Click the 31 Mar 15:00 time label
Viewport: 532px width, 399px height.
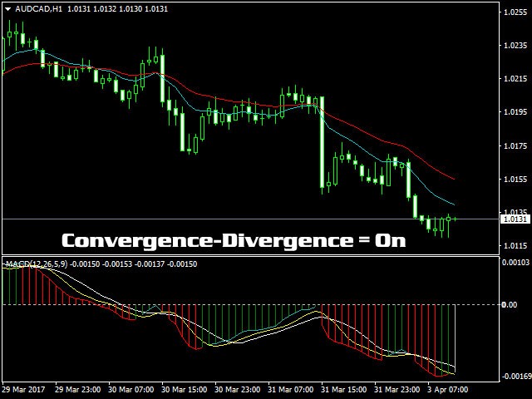tap(344, 390)
